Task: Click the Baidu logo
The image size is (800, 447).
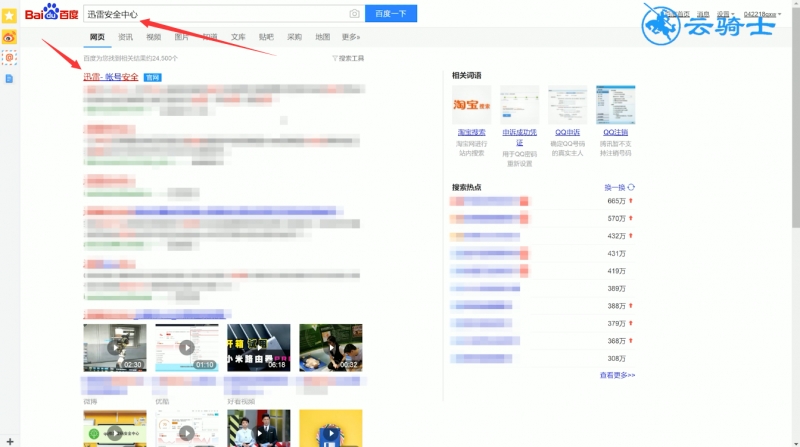Action: point(51,13)
